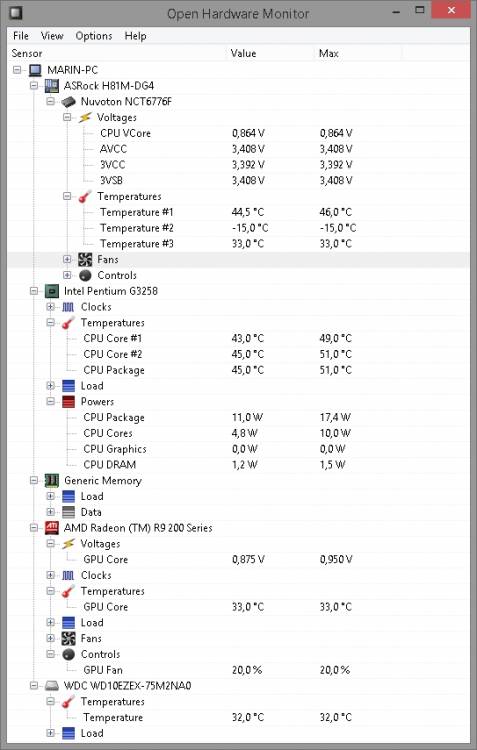477x750 pixels.
Task: Expand the Data node under Generic Memory
Action: point(50,512)
